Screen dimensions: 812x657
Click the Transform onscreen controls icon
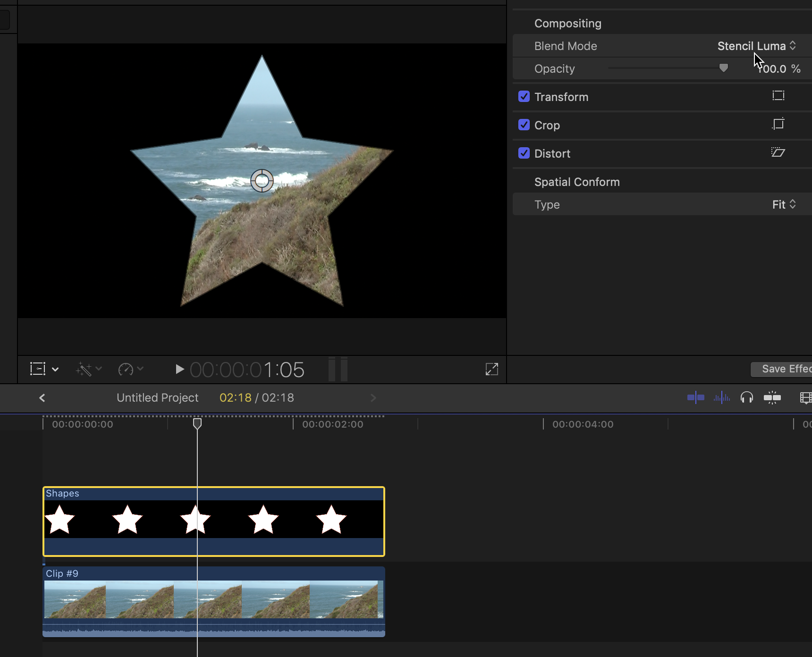point(778,96)
